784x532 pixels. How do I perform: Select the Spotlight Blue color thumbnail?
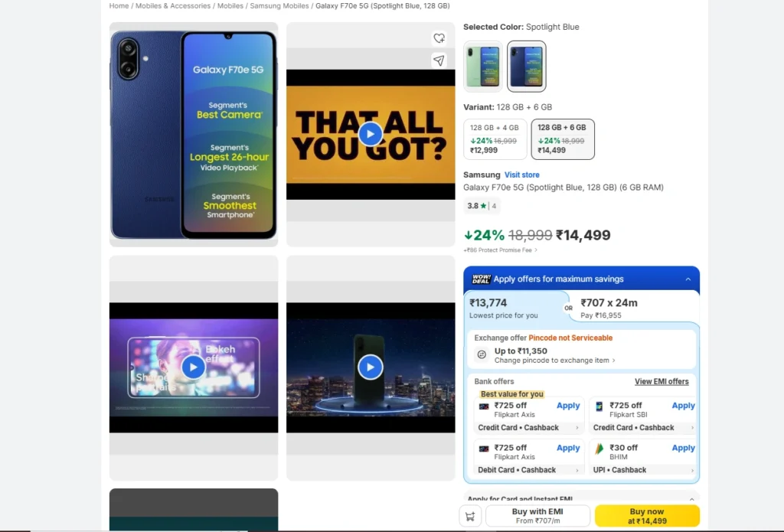(x=527, y=67)
